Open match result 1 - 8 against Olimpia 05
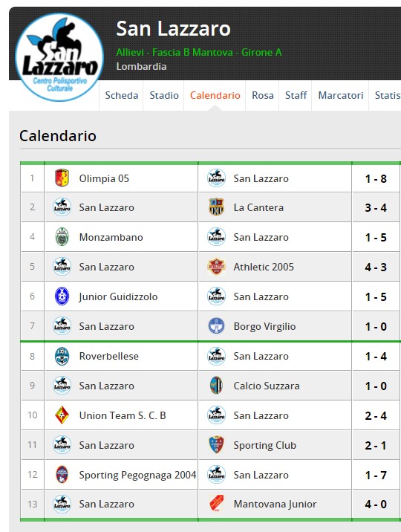The image size is (401, 532). (376, 178)
